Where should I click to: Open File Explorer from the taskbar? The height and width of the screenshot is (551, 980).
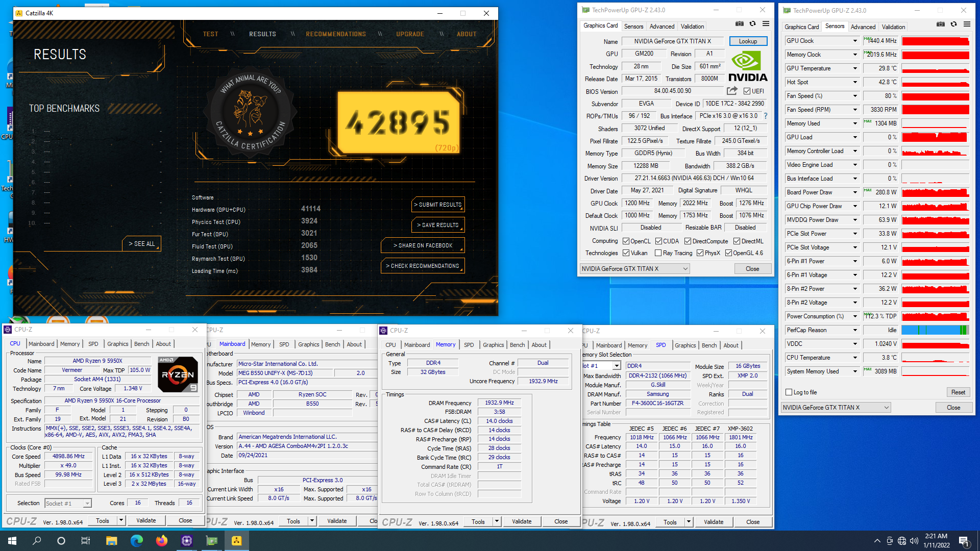tap(111, 541)
